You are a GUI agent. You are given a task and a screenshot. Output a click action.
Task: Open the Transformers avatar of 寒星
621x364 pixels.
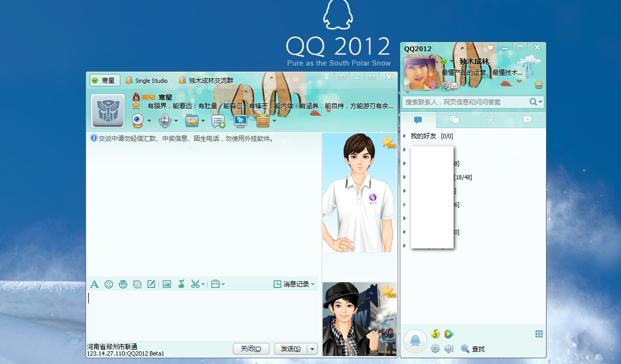[x=108, y=111]
